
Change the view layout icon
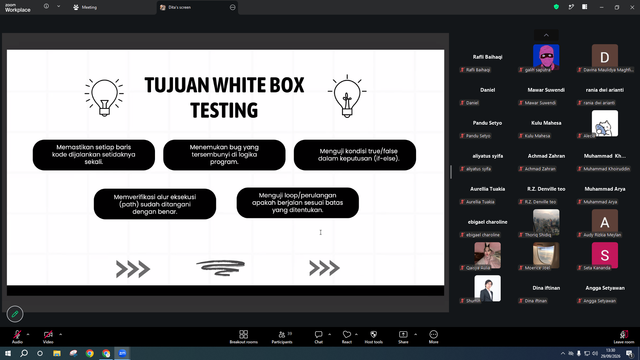(x=585, y=7)
